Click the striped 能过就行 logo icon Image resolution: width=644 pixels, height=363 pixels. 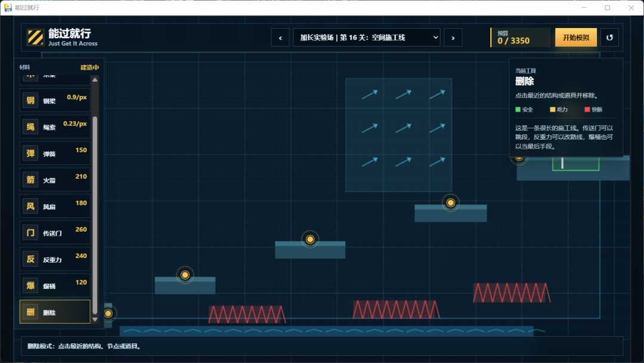(35, 38)
